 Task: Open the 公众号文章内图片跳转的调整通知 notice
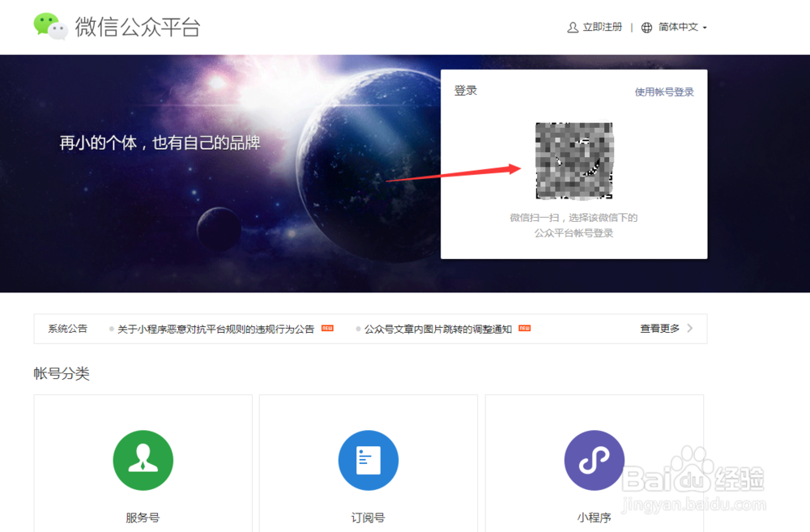point(437,329)
